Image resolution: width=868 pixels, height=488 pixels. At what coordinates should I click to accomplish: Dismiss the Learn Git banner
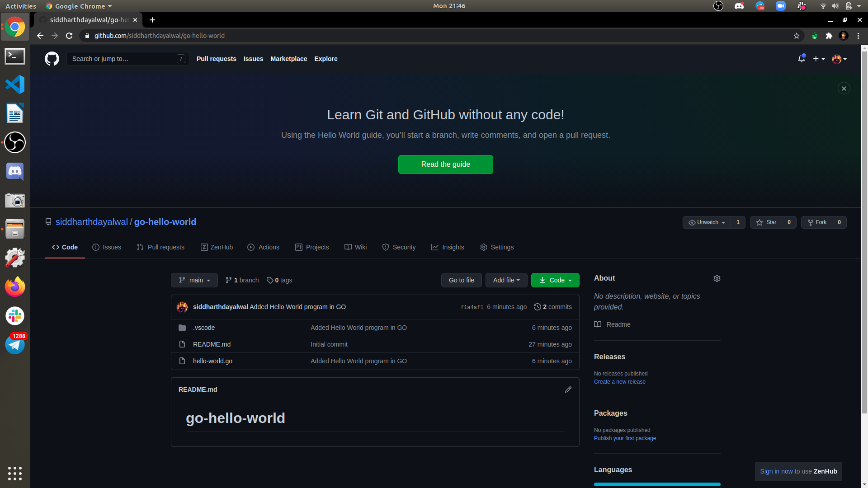coord(844,89)
